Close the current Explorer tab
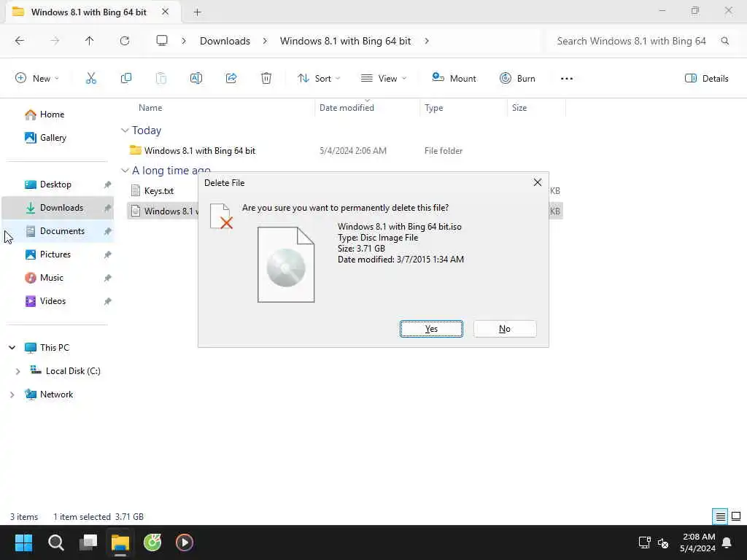Screen dimensions: 747x560 (x=166, y=12)
